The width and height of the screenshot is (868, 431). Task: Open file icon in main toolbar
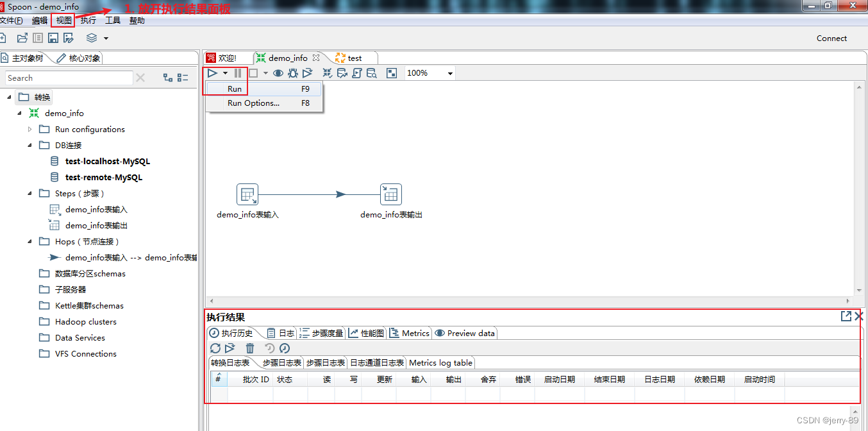point(22,38)
